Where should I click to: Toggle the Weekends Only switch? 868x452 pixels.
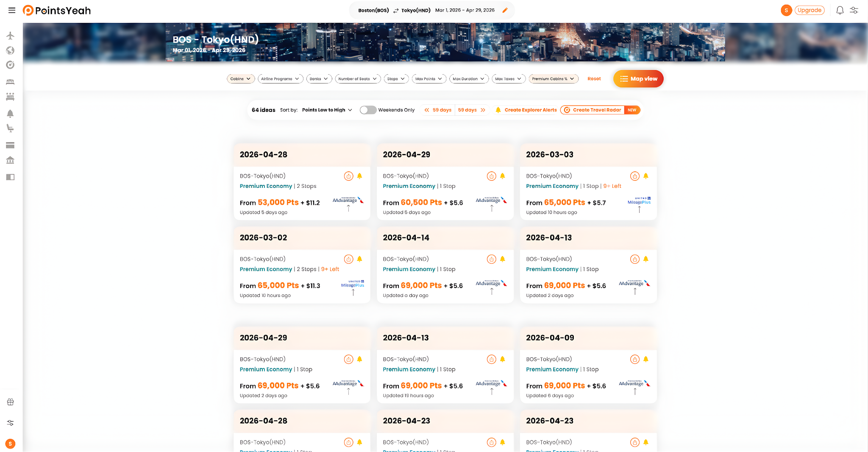tap(368, 110)
